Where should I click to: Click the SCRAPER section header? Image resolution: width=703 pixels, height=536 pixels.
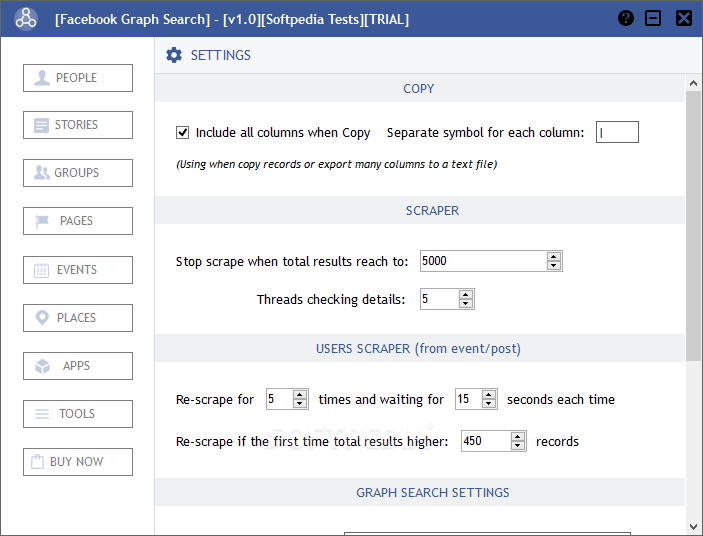tap(420, 210)
